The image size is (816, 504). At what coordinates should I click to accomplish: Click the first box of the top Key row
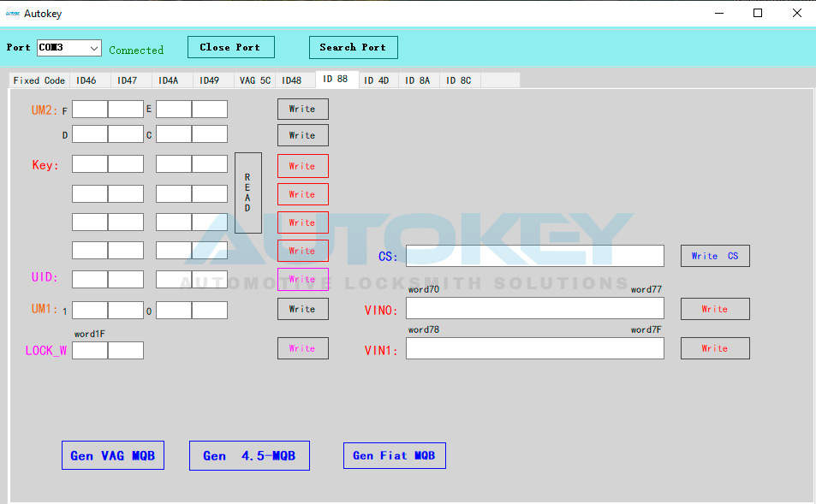tap(90, 163)
